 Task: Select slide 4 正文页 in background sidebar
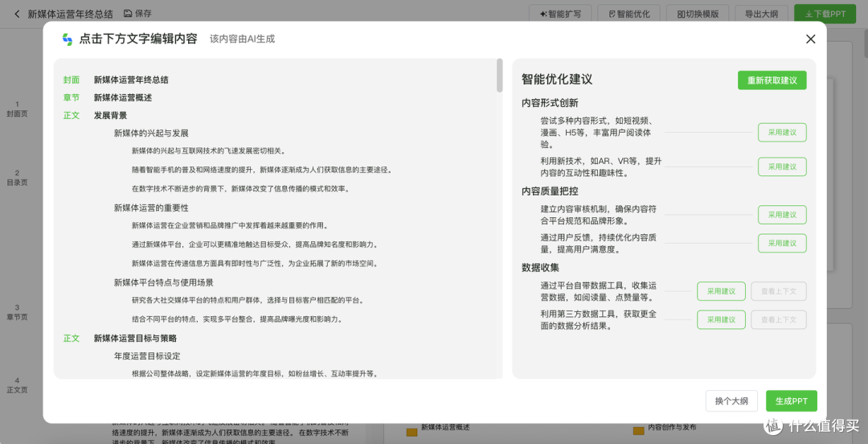click(17, 385)
